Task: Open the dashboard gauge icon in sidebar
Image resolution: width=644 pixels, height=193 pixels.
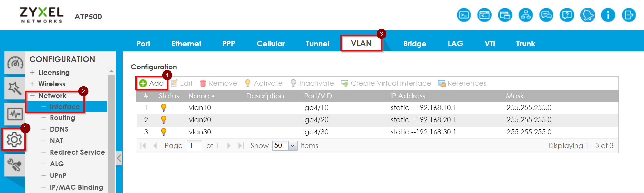Action: 15,63
